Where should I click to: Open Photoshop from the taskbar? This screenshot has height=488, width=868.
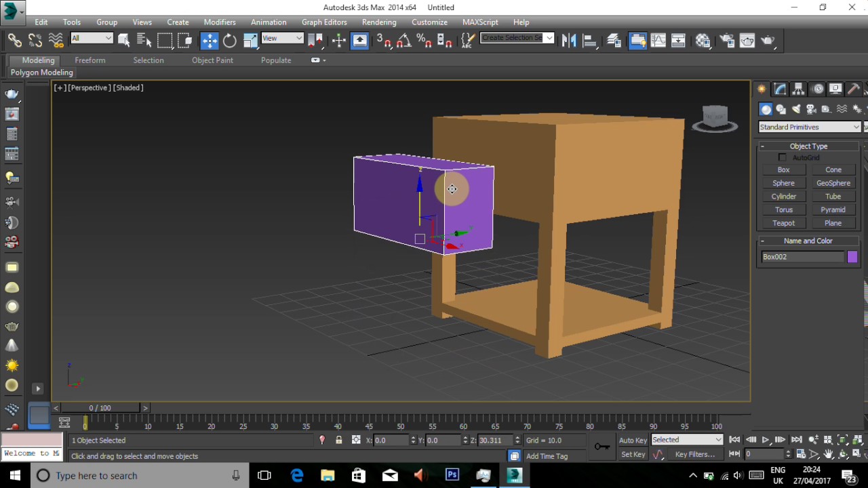coord(452,475)
